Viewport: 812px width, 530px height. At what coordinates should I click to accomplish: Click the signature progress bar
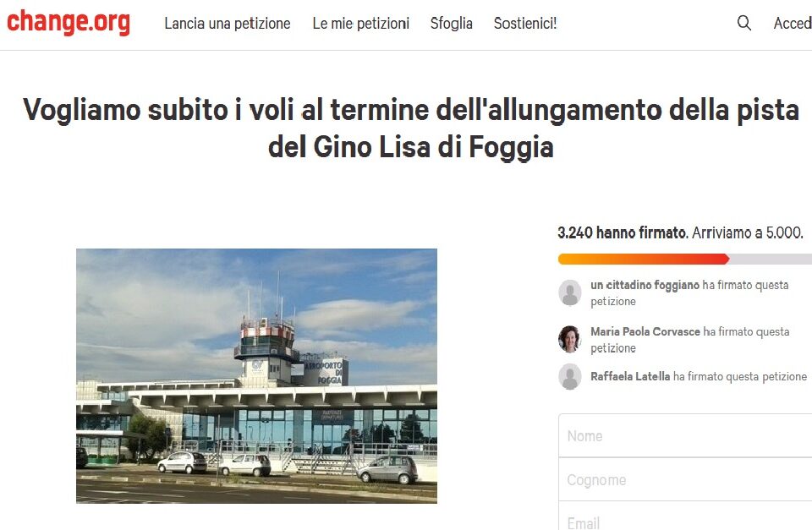[x=684, y=259]
